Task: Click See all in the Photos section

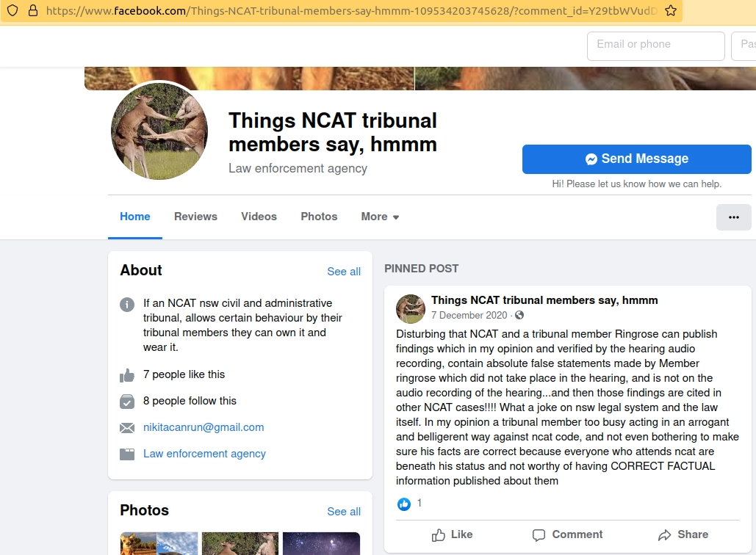Action: pos(344,512)
